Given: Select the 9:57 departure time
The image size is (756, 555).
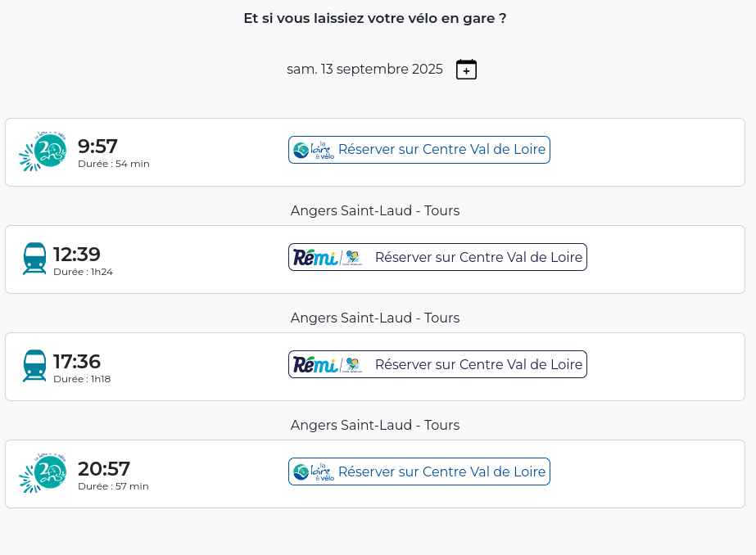Looking at the screenshot, I should (97, 147).
